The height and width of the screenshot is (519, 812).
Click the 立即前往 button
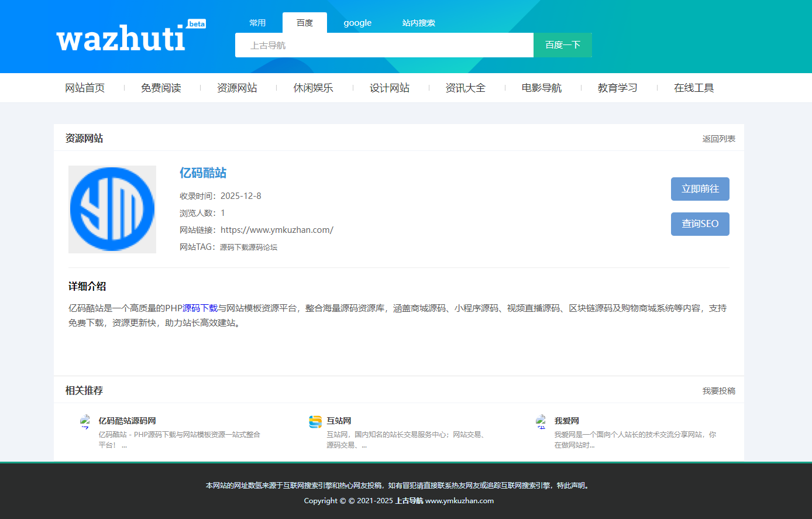point(700,189)
